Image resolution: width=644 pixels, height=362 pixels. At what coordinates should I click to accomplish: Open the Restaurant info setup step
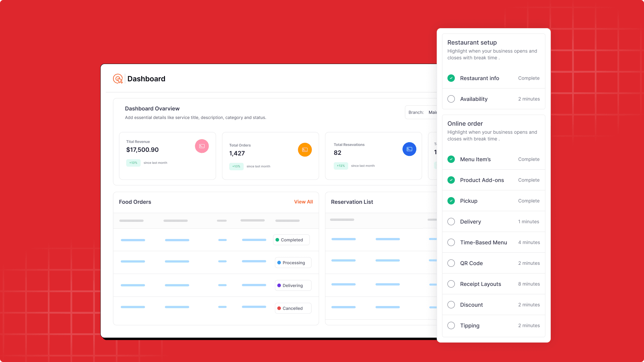[x=493, y=78]
